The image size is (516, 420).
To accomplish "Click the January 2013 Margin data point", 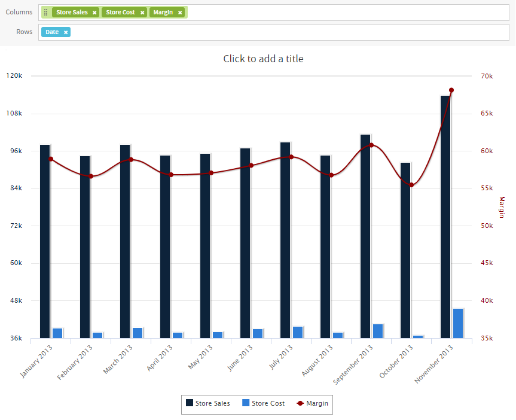I will click(51, 159).
